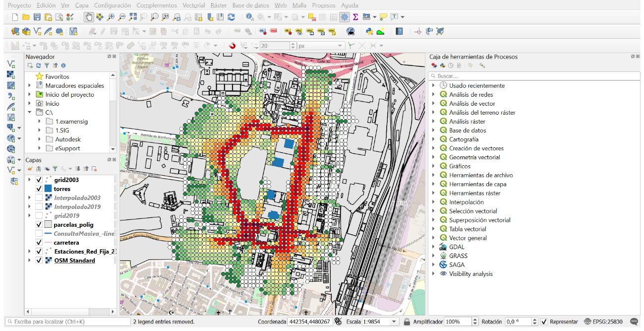Enable the Interpolado2019 layer checkbox

point(39,207)
